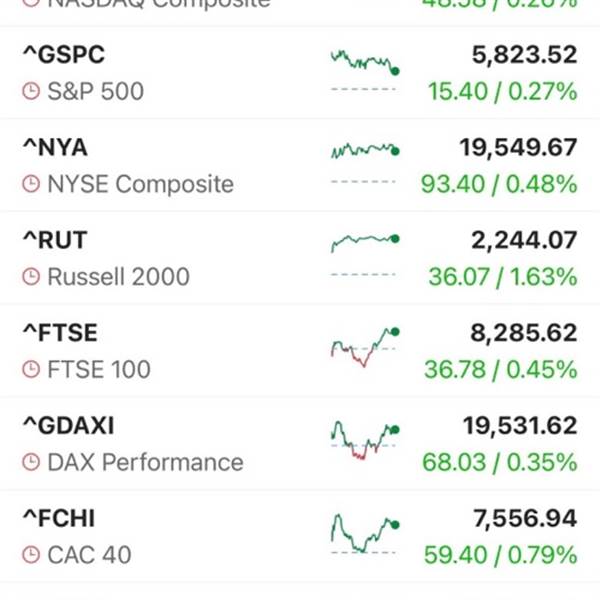This screenshot has width=600, height=600.
Task: Tap the 7,556.94 CAC 40 price
Action: point(525,518)
